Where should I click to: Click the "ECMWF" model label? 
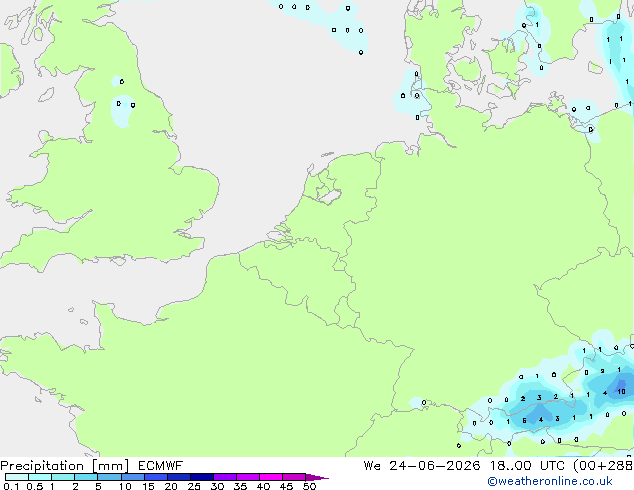pyautogui.click(x=160, y=466)
